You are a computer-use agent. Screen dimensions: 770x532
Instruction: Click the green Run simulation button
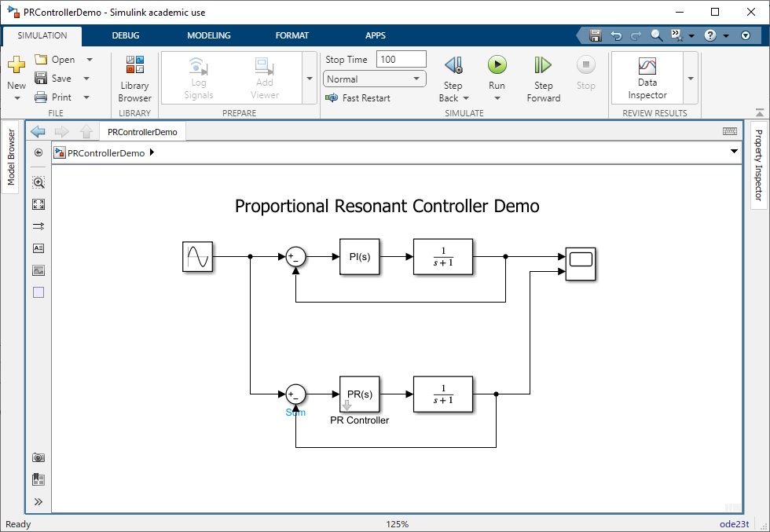tap(497, 65)
